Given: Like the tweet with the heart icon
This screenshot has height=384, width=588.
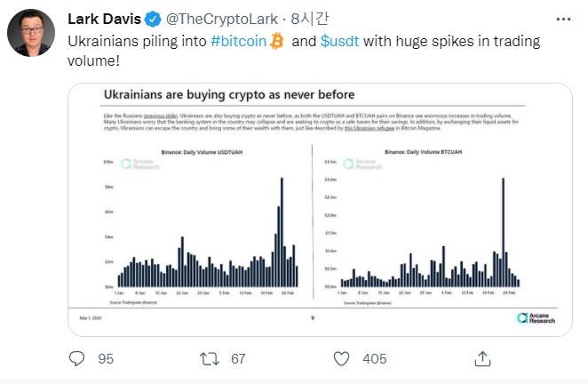Looking at the screenshot, I should [x=342, y=359].
